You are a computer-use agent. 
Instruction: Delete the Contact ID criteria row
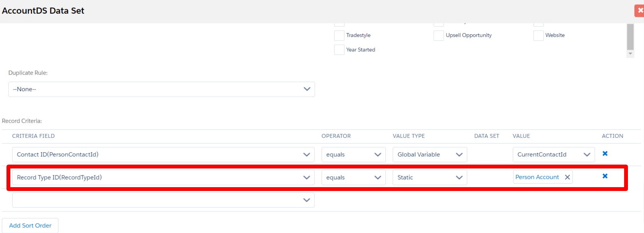(x=605, y=154)
